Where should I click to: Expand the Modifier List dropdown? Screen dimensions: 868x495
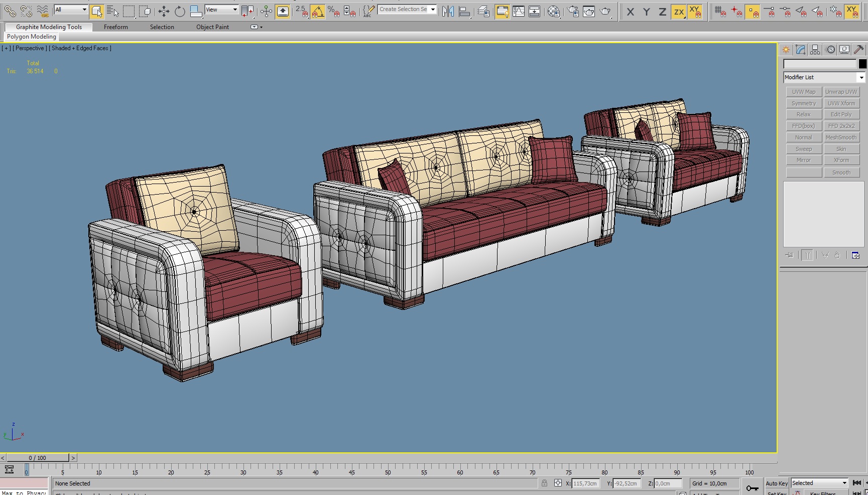(x=861, y=77)
